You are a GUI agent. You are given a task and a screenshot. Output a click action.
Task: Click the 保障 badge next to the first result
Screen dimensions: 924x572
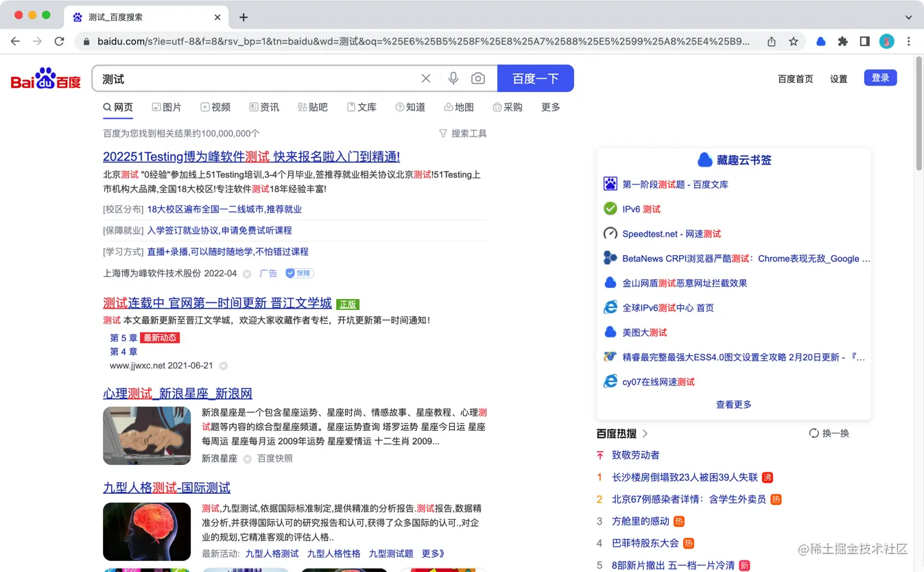[x=299, y=273]
